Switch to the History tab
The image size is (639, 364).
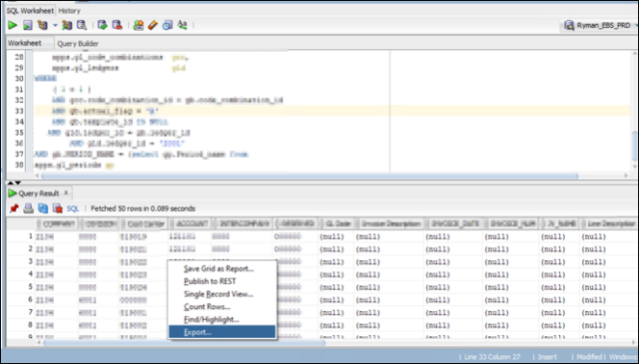[x=69, y=11]
